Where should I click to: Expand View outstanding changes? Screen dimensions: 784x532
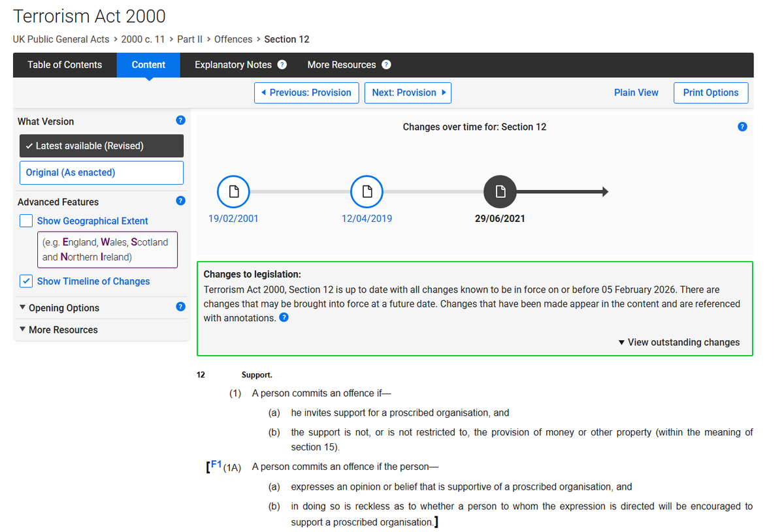[679, 342]
